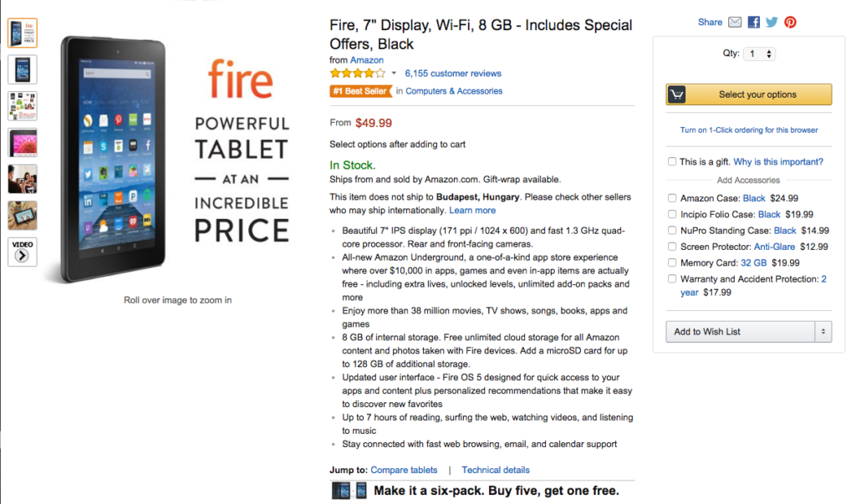This screenshot has width=856, height=504.
Task: Share the tablet on Twitter
Action: 771,22
